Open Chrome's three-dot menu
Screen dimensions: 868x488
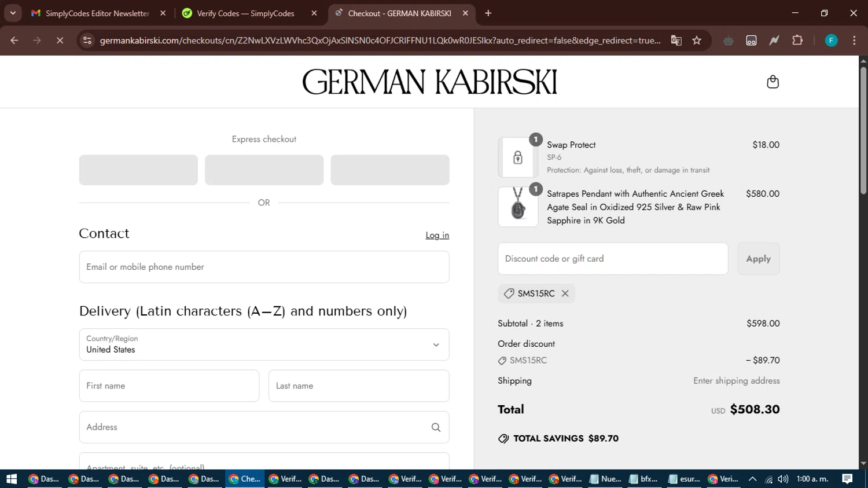click(854, 41)
